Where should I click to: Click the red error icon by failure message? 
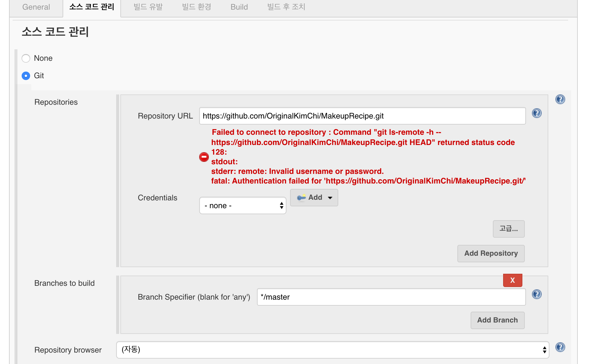pos(204,157)
